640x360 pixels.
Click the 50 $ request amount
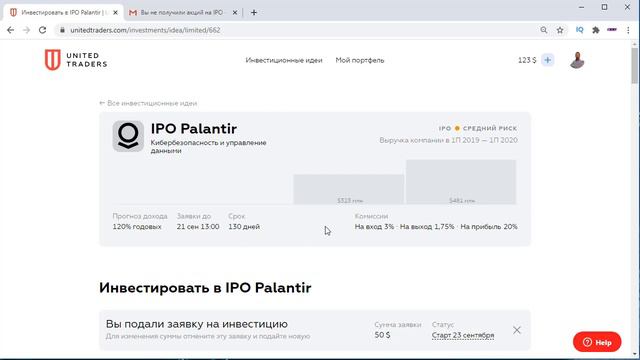pos(382,335)
